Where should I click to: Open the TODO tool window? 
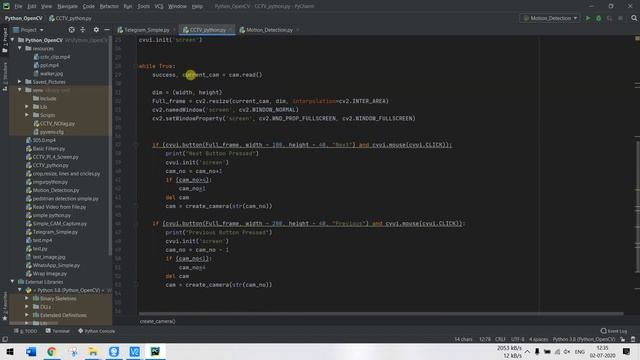25,331
